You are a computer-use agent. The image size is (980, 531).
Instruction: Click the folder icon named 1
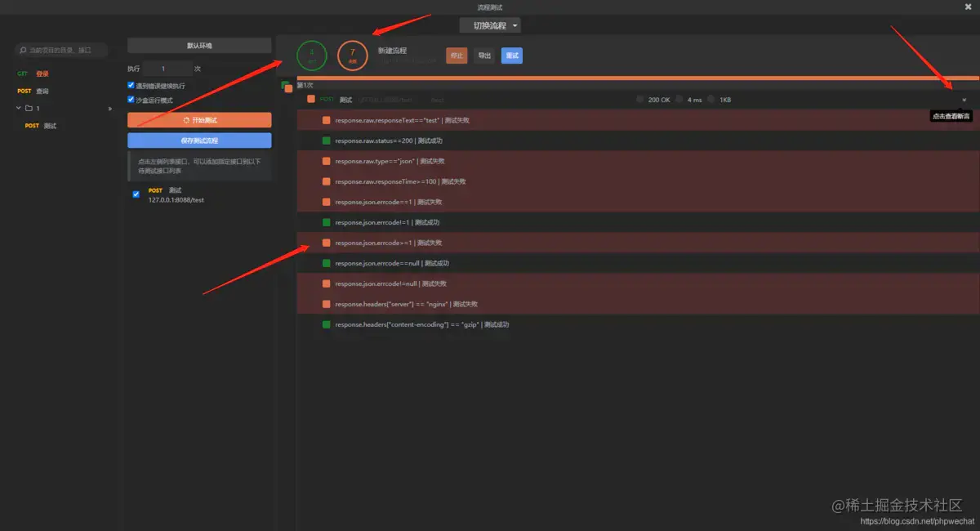tap(29, 108)
